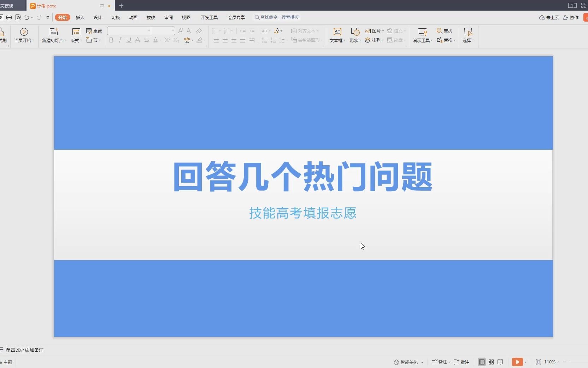Toggle Underline formatting
Viewport: 588px width, 368px height.
(129, 40)
